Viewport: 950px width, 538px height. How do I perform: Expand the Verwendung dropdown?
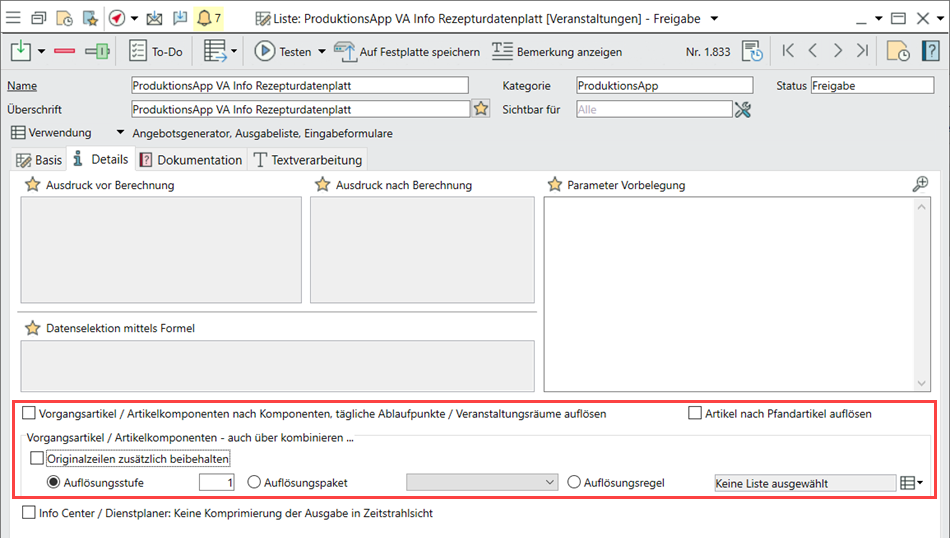[120, 132]
